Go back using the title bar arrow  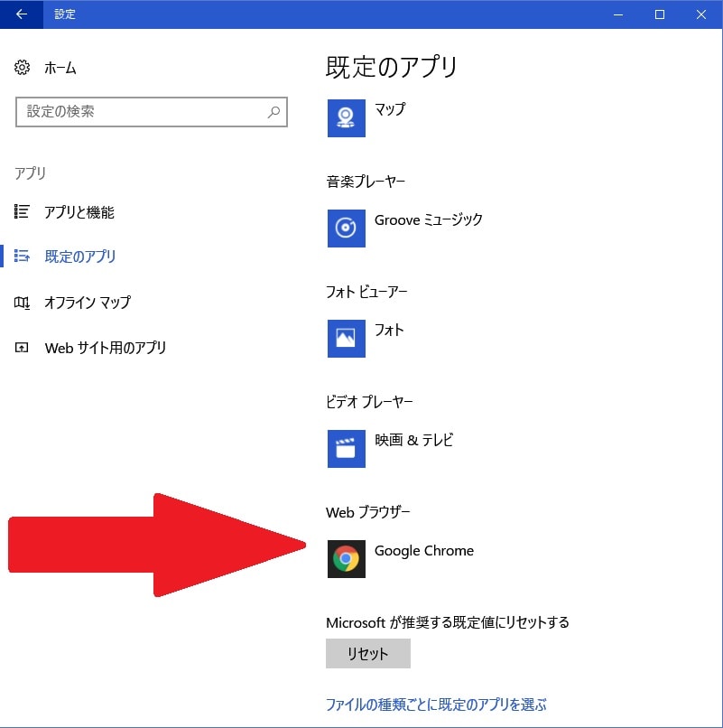(x=22, y=14)
